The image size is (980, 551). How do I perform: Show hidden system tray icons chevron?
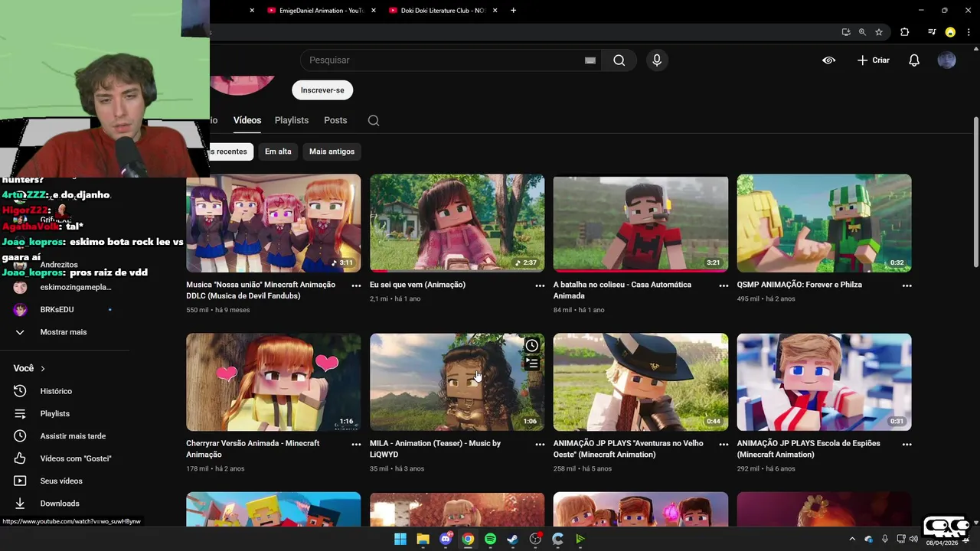[852, 540]
